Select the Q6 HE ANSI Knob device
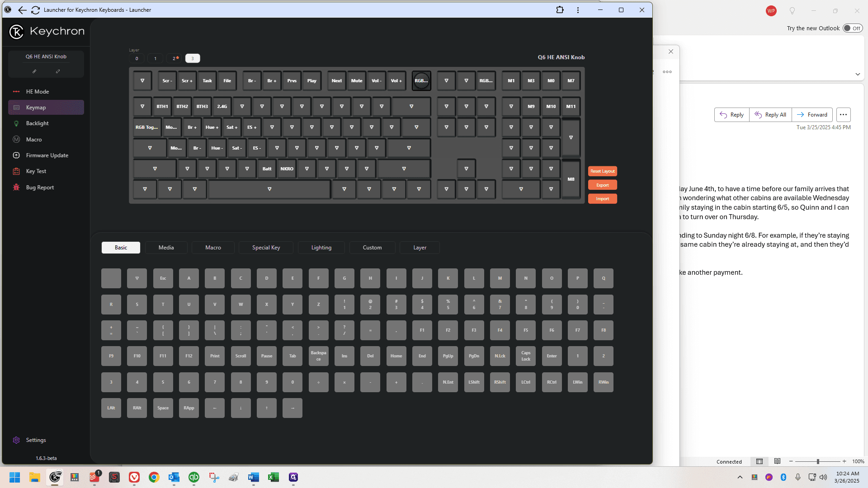The image size is (868, 488). [x=46, y=56]
